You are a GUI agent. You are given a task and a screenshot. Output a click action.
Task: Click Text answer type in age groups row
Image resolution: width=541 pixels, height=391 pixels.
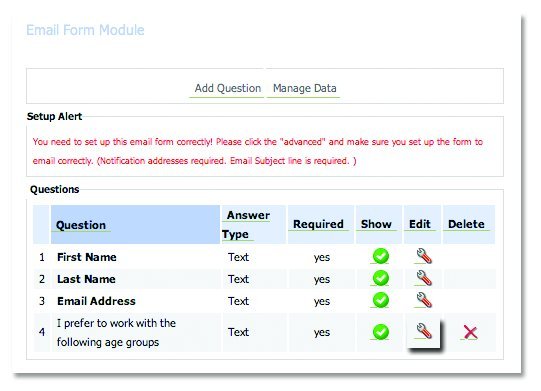238,332
